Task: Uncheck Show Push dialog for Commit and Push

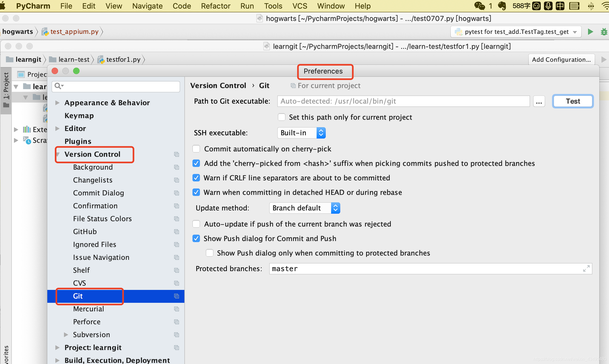Action: (x=196, y=239)
